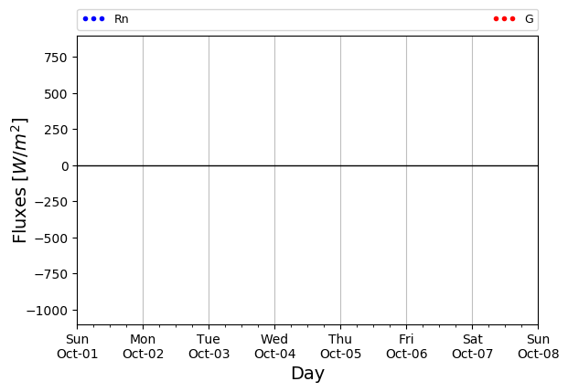Click the Sun Oct-01 date label

click(77, 346)
